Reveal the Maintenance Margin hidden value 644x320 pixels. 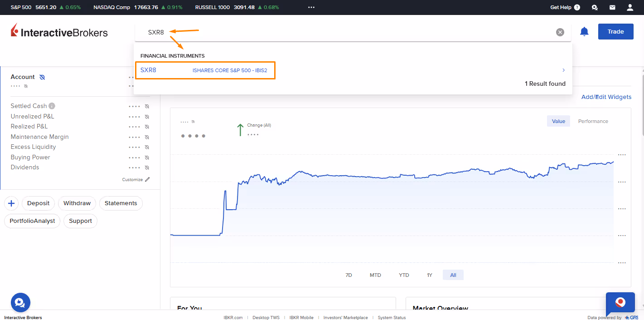click(147, 137)
